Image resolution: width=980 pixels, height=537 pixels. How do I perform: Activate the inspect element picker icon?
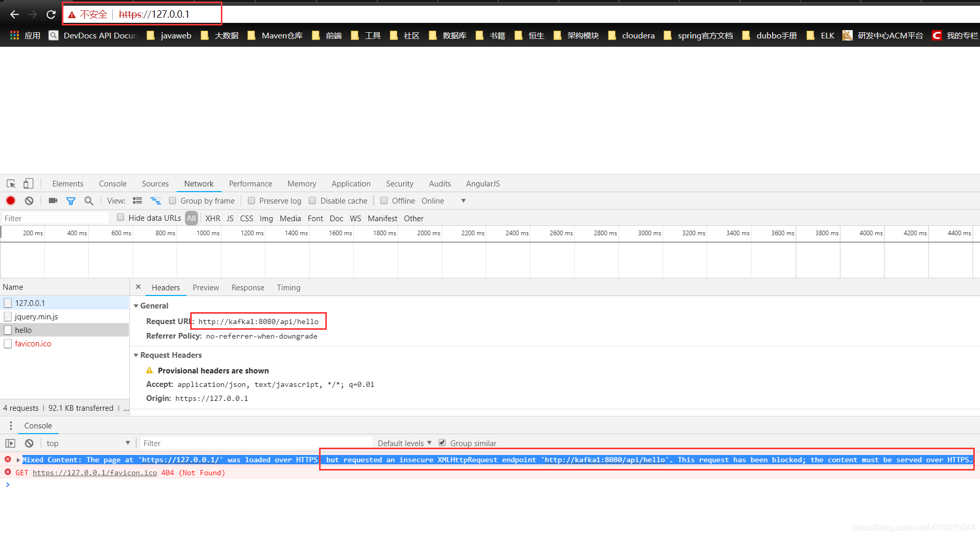[11, 184]
